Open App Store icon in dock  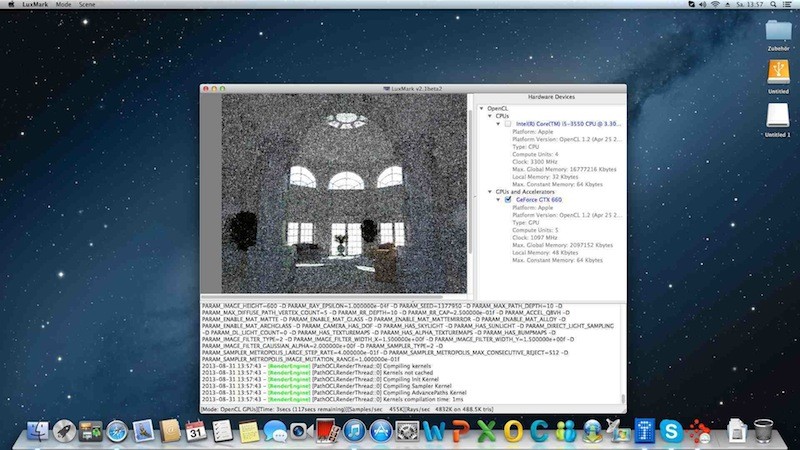pos(381,431)
